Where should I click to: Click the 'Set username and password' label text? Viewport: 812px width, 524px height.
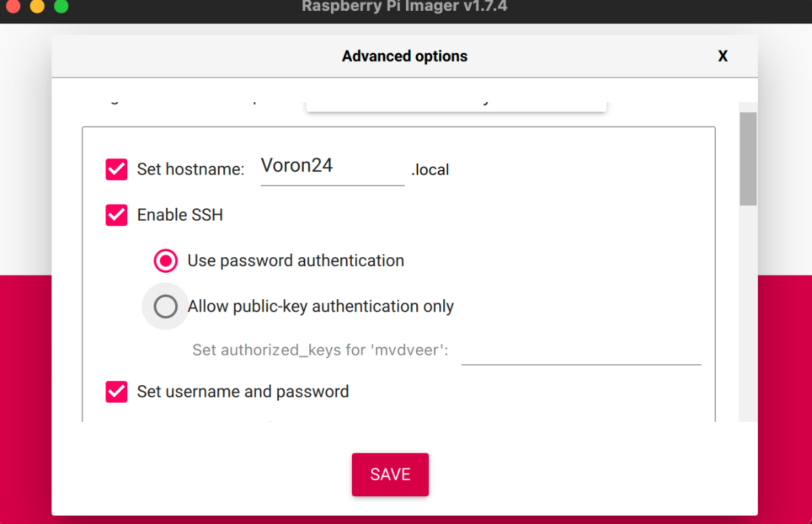tap(243, 391)
